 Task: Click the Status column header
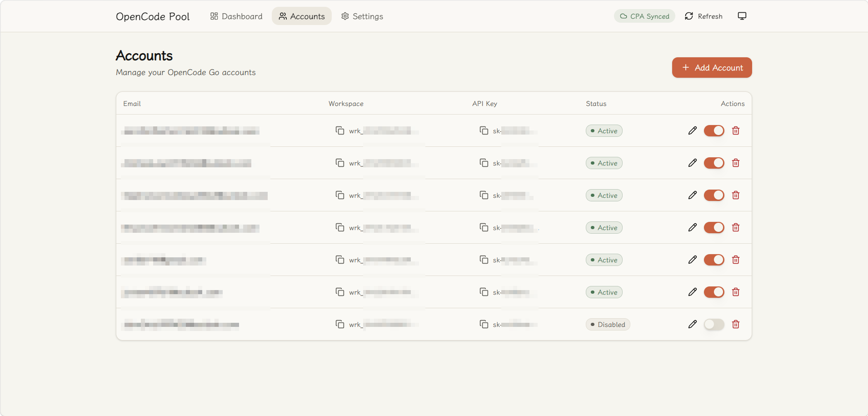click(596, 104)
